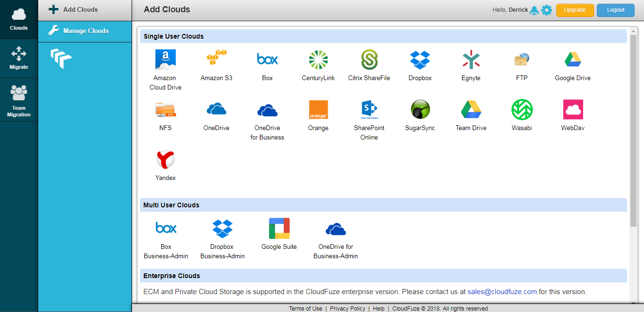The image size is (644, 312).
Task: Open the Privacy Policy footer link
Action: [347, 309]
